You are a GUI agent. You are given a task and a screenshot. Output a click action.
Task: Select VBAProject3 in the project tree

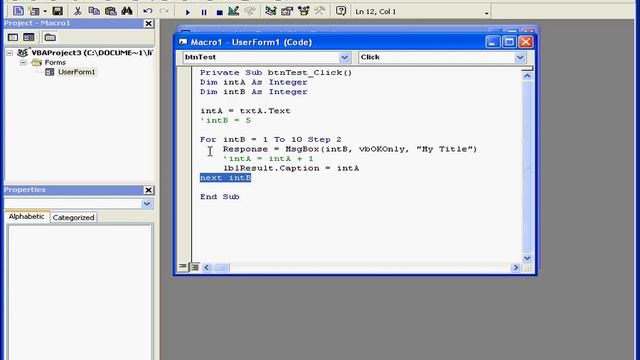(x=92, y=53)
